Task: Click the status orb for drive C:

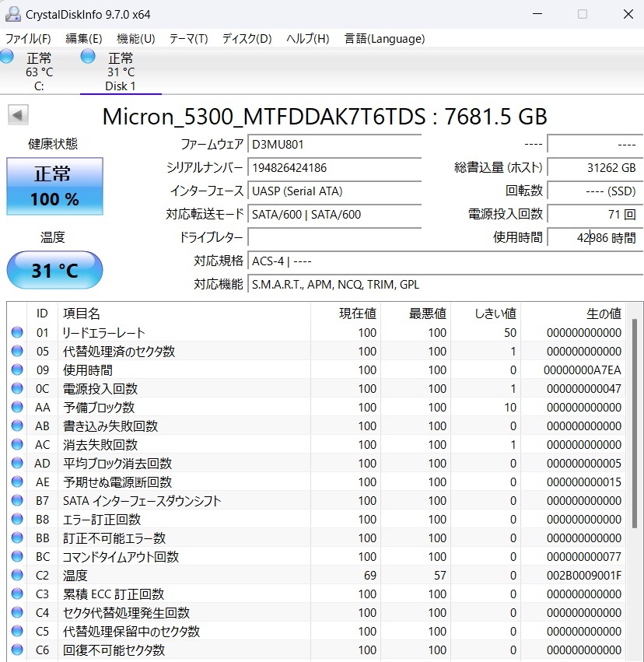Action: (x=6, y=56)
